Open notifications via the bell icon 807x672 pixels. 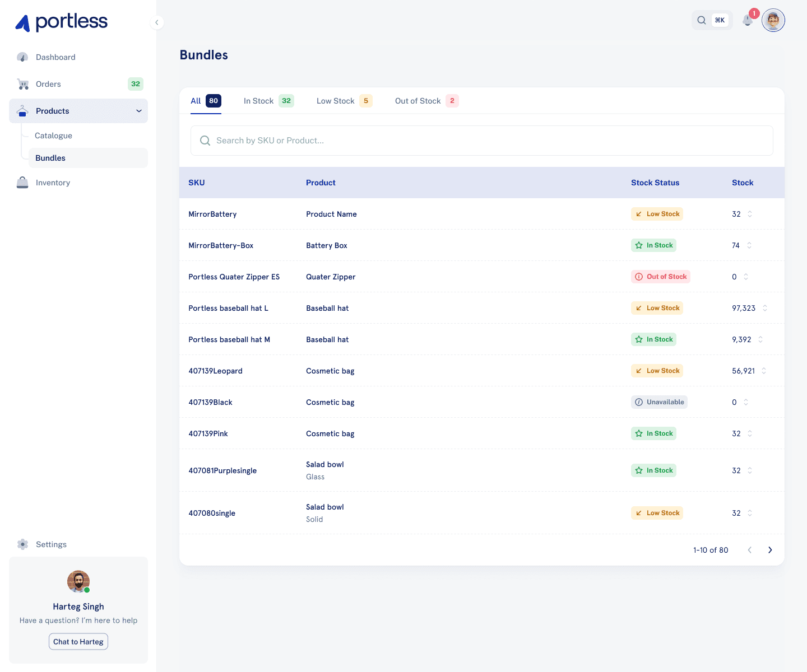click(x=747, y=21)
